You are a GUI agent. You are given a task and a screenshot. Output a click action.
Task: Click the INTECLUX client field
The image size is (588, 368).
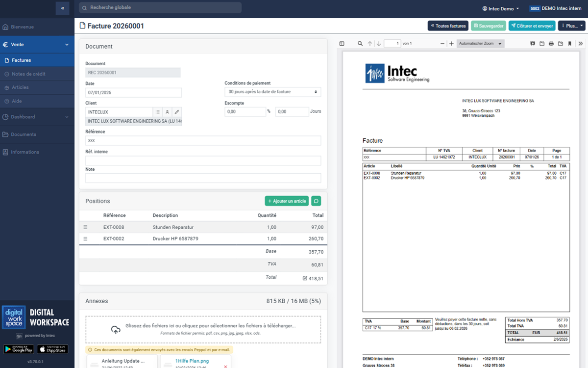click(119, 112)
